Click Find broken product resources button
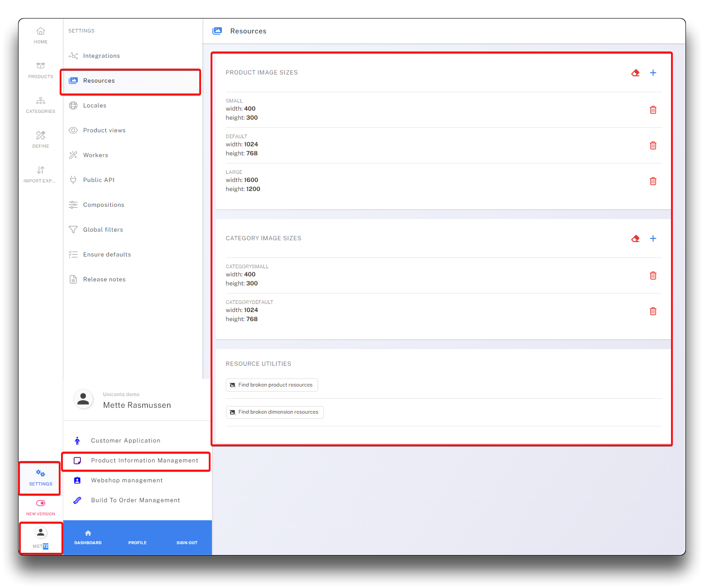 [x=272, y=385]
